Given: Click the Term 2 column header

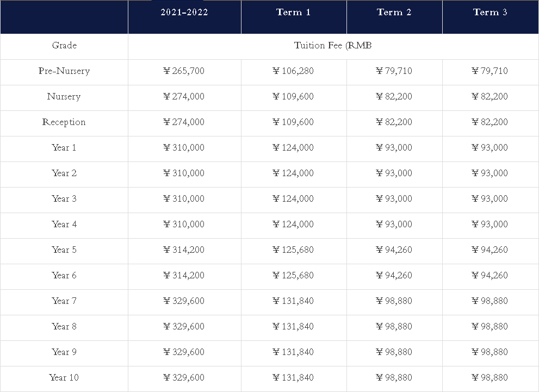Looking at the screenshot, I should [394, 12].
